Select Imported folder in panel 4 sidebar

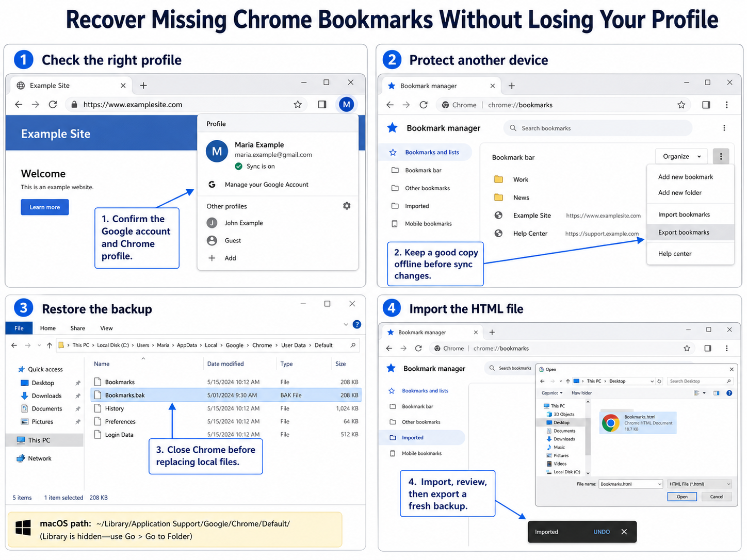423,438
